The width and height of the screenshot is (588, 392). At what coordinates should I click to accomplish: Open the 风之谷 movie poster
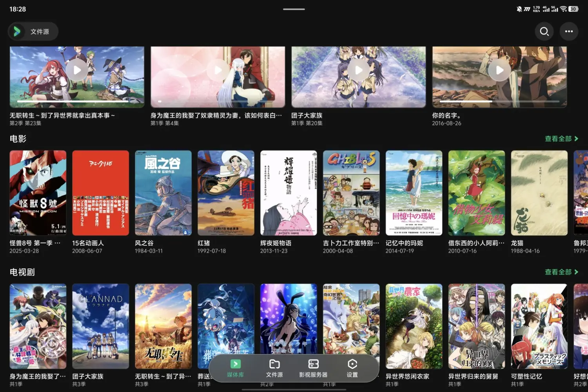click(163, 193)
